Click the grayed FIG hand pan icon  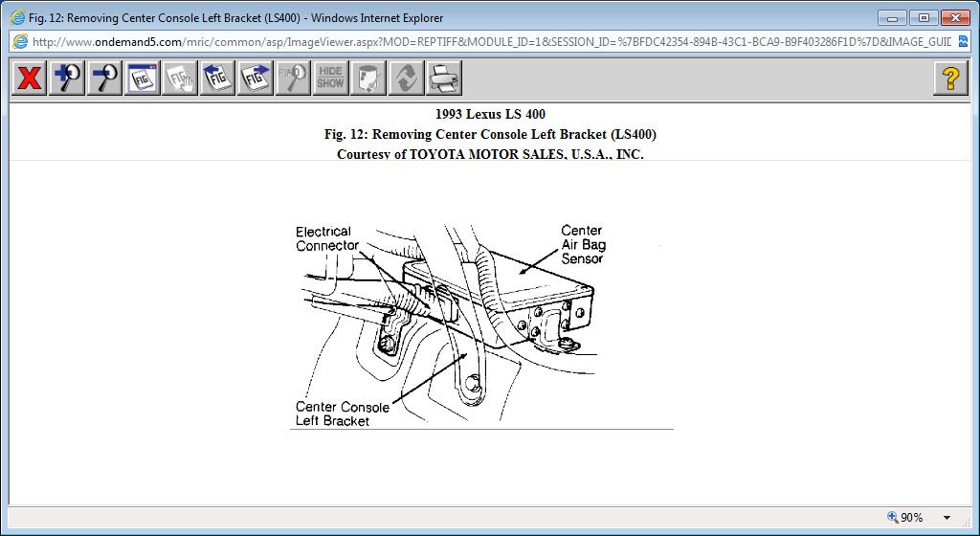179,78
